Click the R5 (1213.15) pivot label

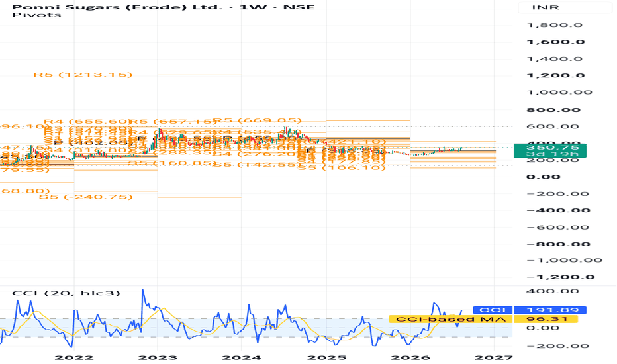pyautogui.click(x=83, y=75)
